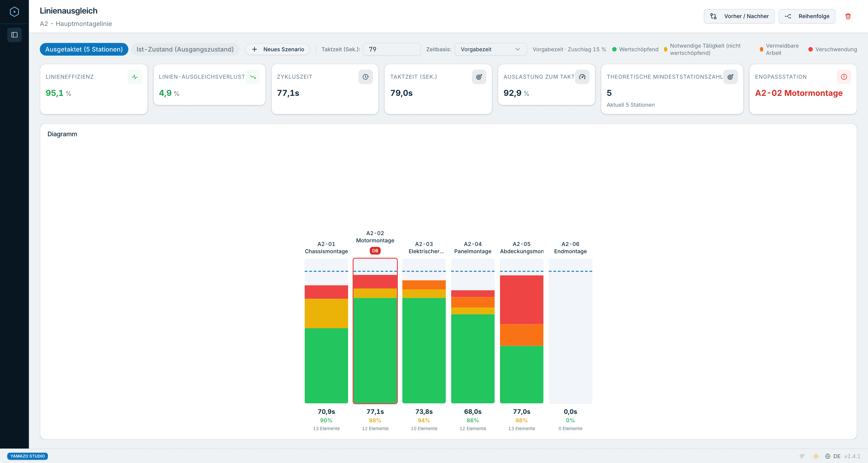
Task: Open the Vorher / Nachher comparison
Action: 739,16
